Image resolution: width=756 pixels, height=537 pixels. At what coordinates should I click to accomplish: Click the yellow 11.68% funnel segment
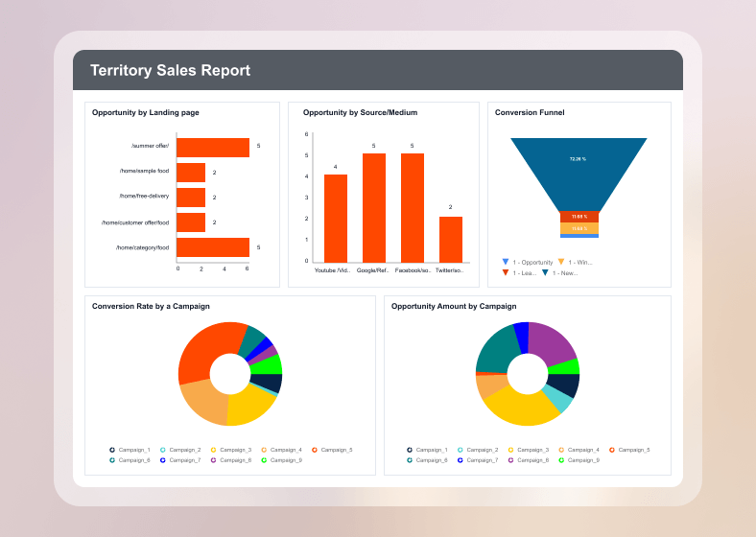[x=579, y=228]
